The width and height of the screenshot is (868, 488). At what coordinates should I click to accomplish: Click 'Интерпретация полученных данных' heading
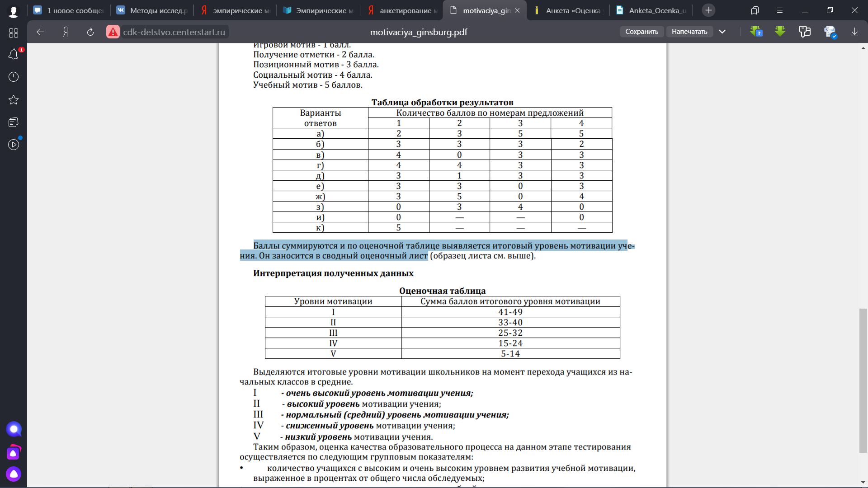pos(333,273)
